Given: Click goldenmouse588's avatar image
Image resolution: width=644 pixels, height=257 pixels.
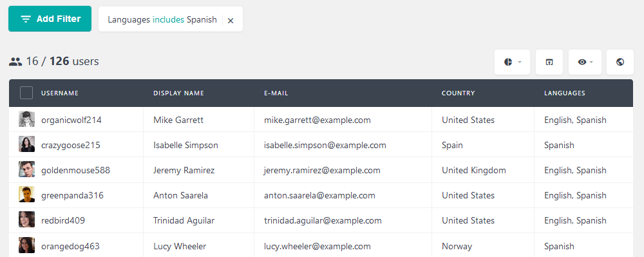Looking at the screenshot, I should 26,169.
